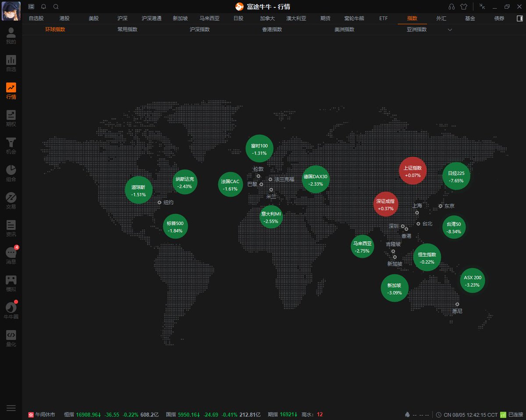This screenshot has width=526, height=420.
Task: Click the flame hot icon in status bar
Action: [407, 414]
